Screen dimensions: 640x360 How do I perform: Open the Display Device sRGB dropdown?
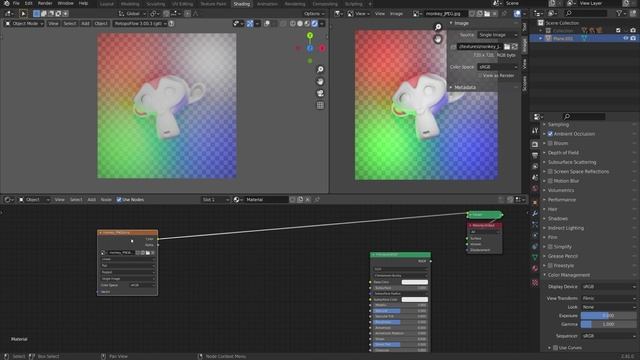[x=608, y=287]
